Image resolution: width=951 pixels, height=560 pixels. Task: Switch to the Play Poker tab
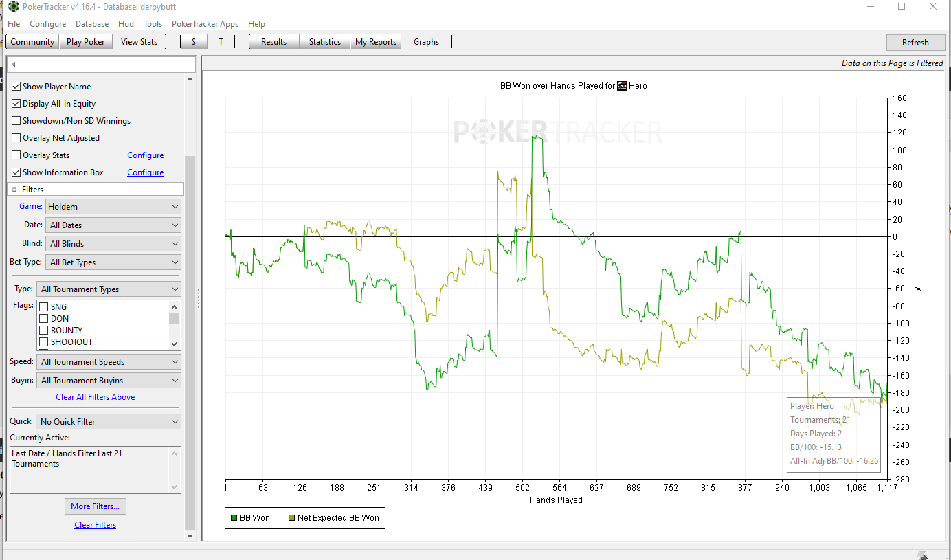[x=86, y=42]
